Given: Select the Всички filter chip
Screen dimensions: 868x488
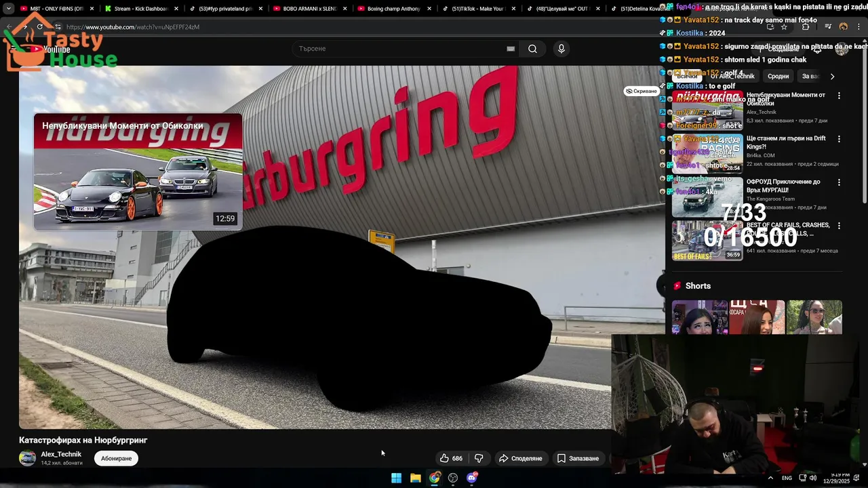Looking at the screenshot, I should [x=687, y=77].
